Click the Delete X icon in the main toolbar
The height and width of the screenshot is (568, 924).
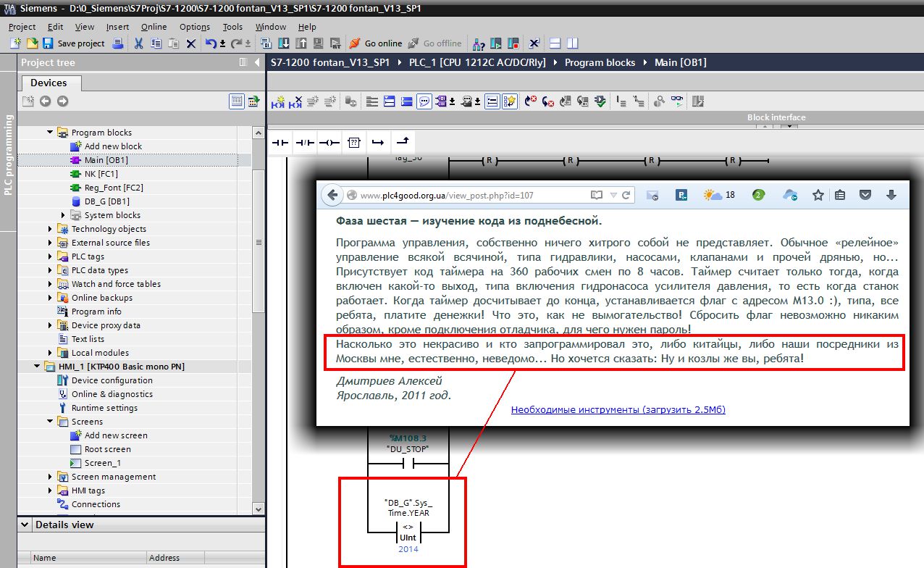pyautogui.click(x=191, y=43)
